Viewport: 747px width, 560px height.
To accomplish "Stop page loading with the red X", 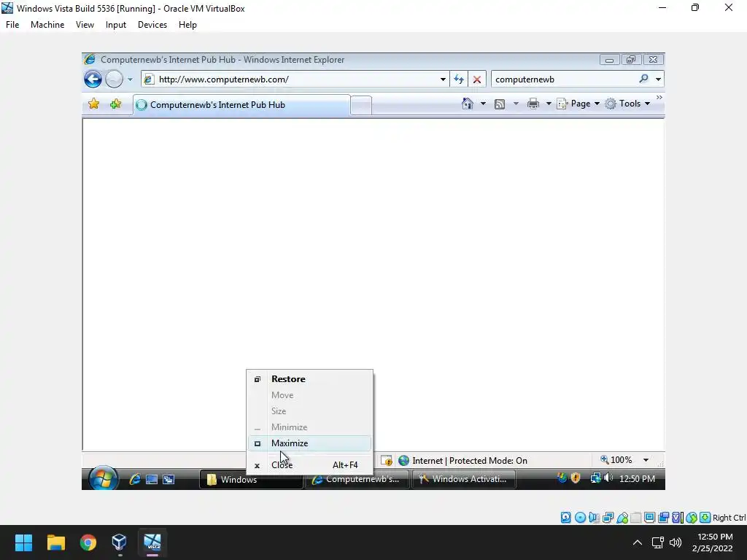I will [x=477, y=79].
